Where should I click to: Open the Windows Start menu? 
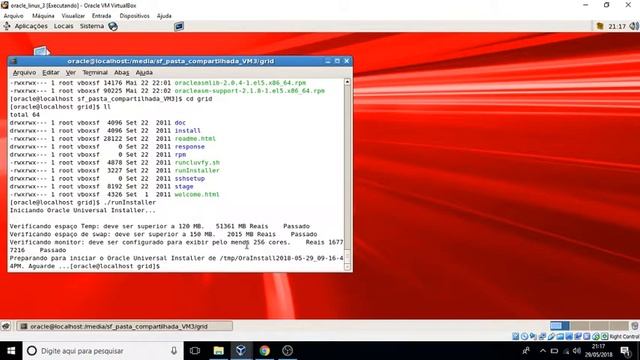point(11,351)
